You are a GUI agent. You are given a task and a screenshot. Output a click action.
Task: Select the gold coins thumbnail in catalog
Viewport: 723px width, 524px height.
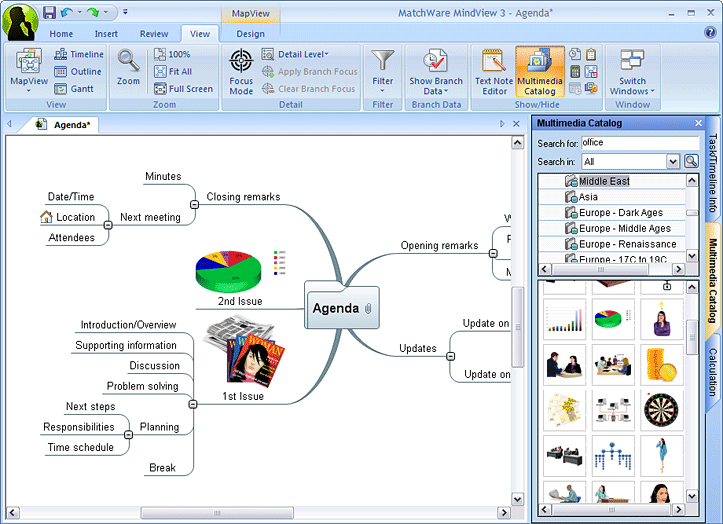pos(661,365)
